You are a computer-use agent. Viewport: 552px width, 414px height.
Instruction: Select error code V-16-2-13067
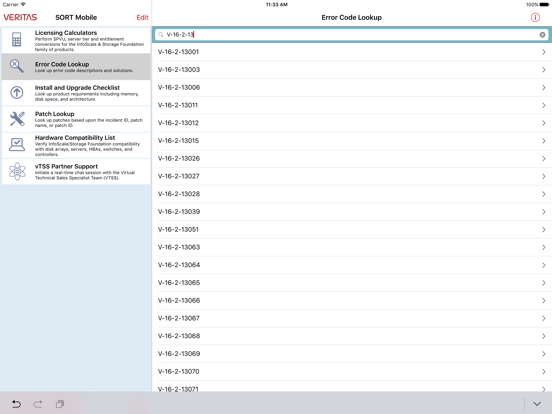click(352, 318)
